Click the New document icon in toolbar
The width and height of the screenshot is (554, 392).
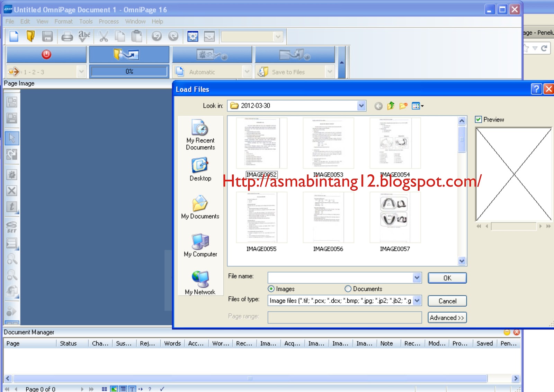point(14,36)
